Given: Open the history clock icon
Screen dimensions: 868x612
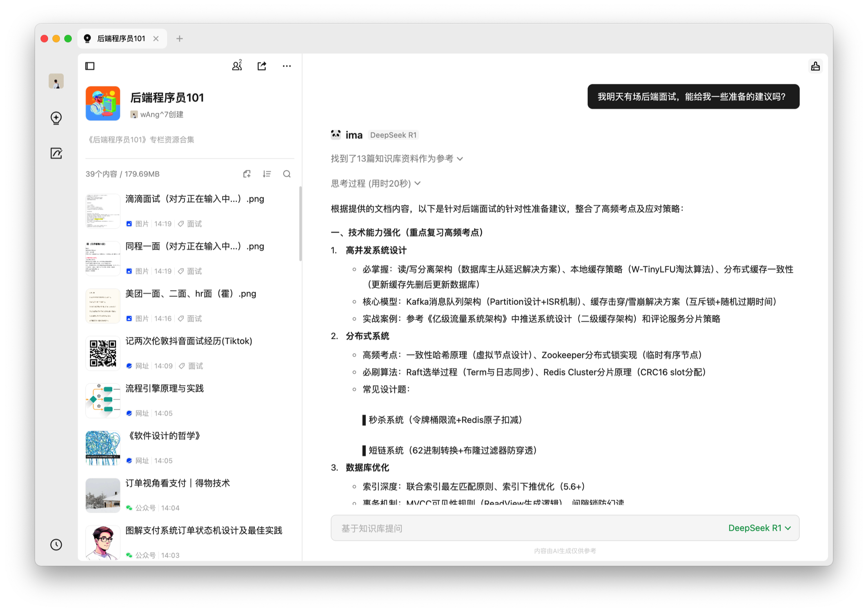Looking at the screenshot, I should click(x=56, y=545).
